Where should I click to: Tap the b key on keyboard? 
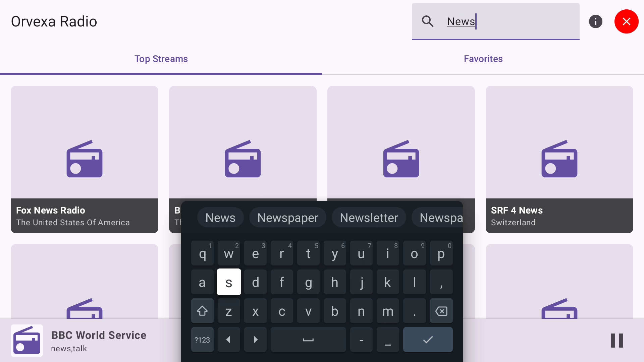[x=335, y=311]
